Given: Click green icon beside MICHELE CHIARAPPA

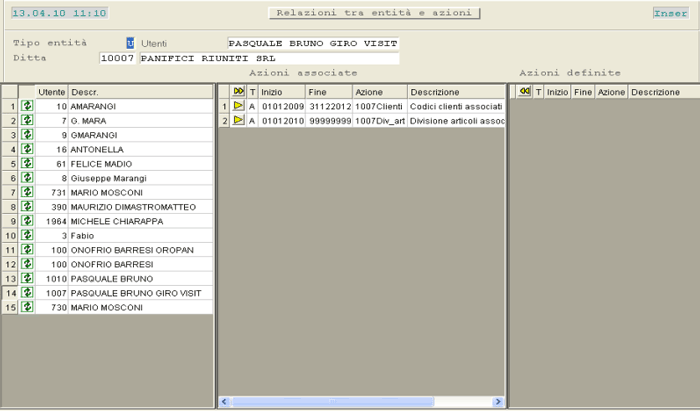Looking at the screenshot, I should pos(28,221).
